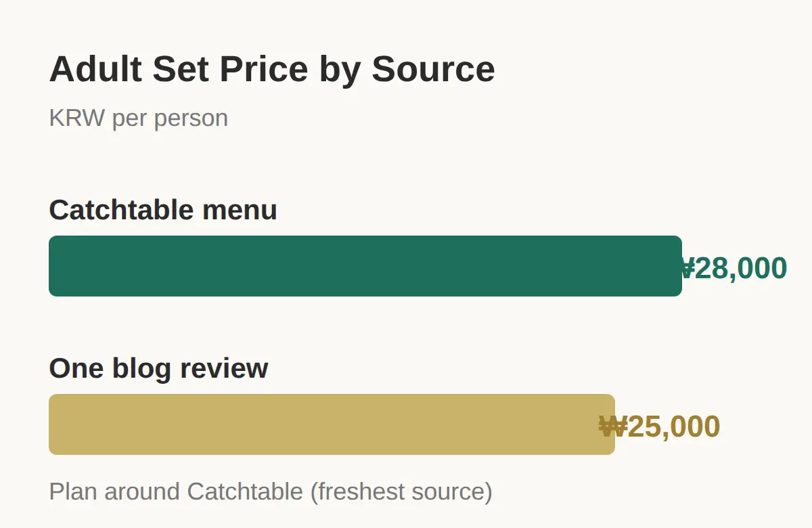Click the 'One blog review' bar label
Image resolution: width=812 pixels, height=528 pixels.
(159, 368)
